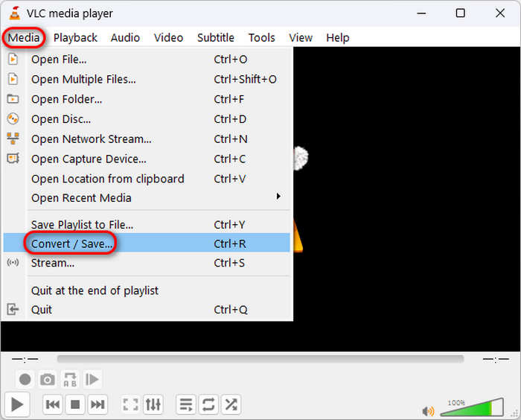This screenshot has height=420, width=521.
Task: Open the Subtitle menu
Action: (216, 37)
